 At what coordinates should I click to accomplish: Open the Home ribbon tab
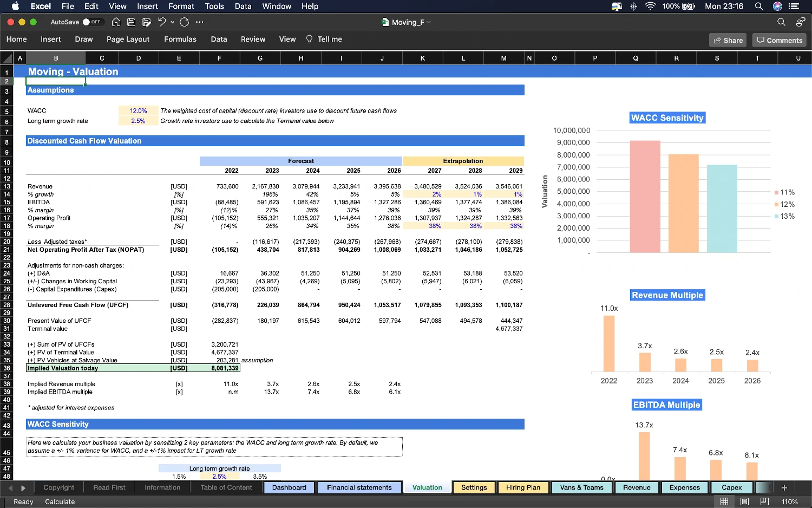click(17, 39)
